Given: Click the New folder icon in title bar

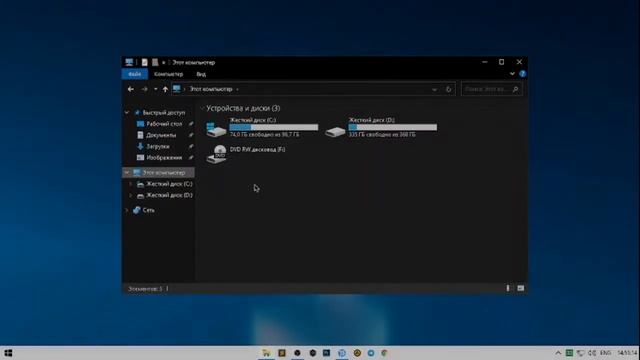Looking at the screenshot, I should [x=155, y=62].
